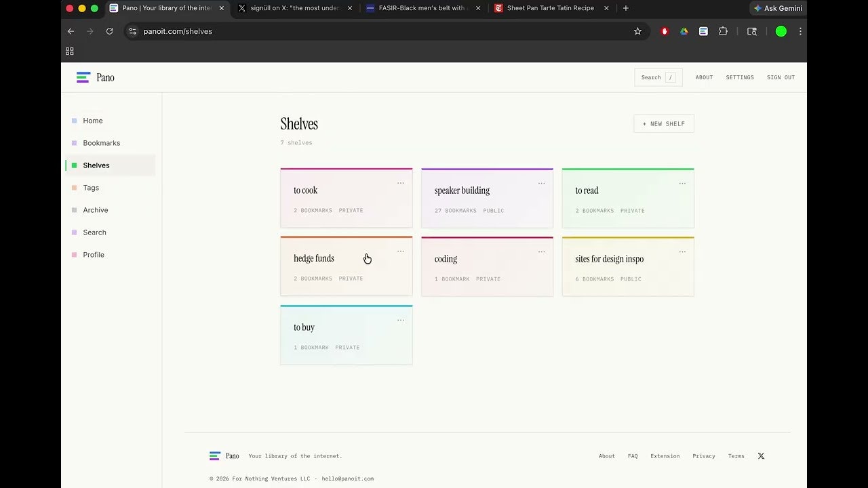
Task: Open the options menu on 'sites for design inspo' shelf
Action: tap(682, 251)
